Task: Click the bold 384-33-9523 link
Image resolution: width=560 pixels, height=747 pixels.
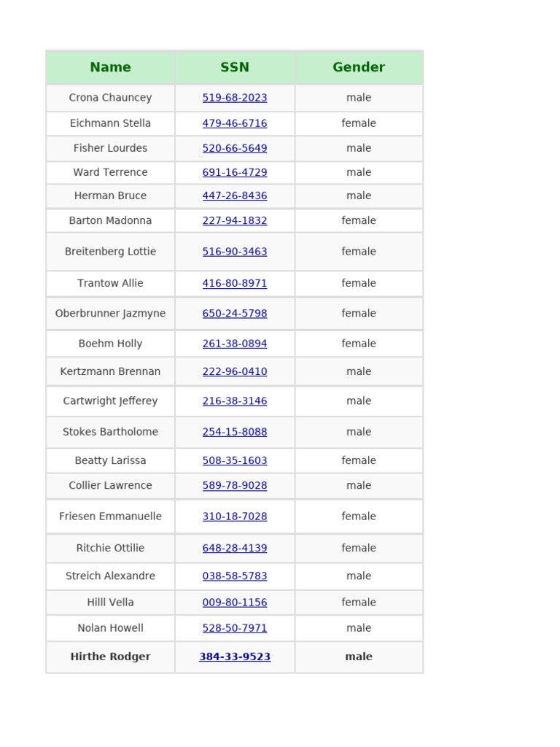Action: [234, 657]
